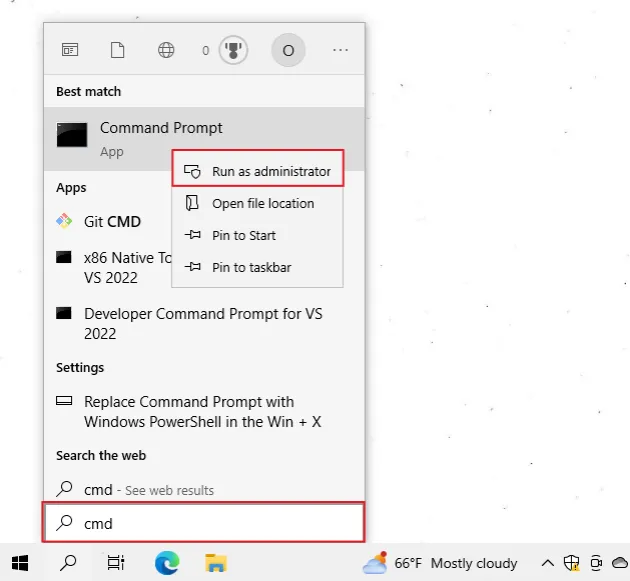Launch Microsoft Edge from taskbar
The height and width of the screenshot is (581, 630).
pos(167,563)
